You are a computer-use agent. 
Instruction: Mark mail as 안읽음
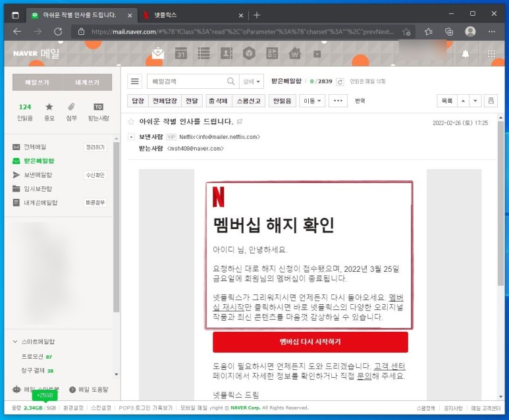[282, 101]
